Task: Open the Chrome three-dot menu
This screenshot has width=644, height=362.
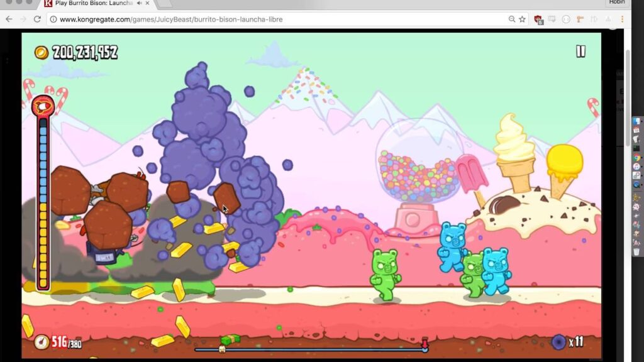Action: (622, 19)
